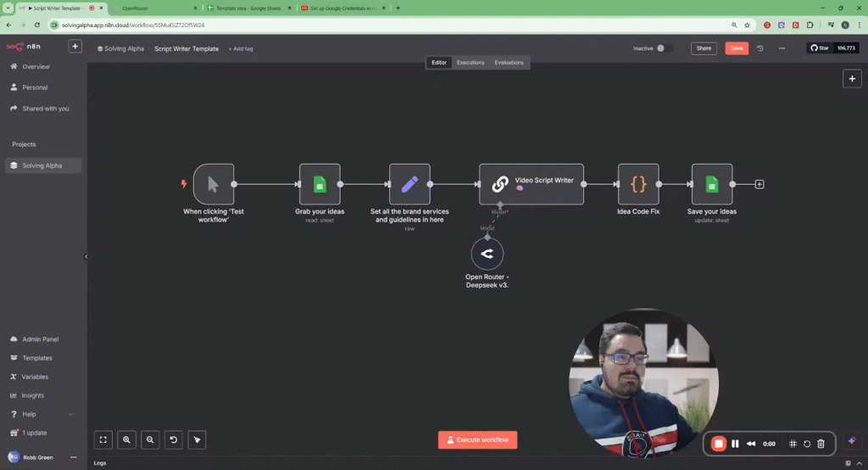Pop out the logs panel
This screenshot has height=470, width=868.
(x=848, y=463)
